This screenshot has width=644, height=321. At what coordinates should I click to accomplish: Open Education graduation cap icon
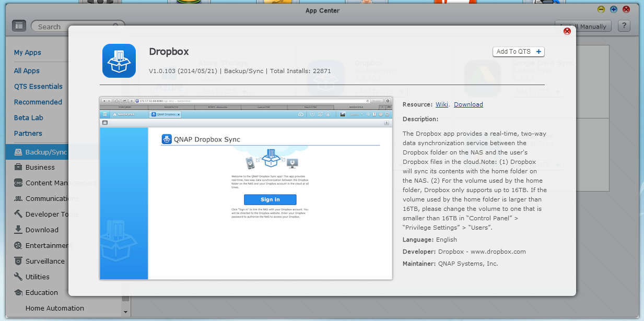[18, 292]
